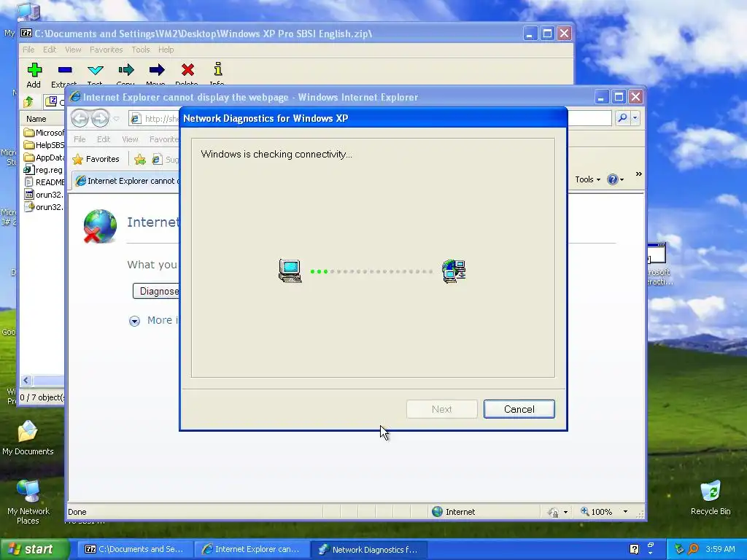Image resolution: width=747 pixels, height=560 pixels.
Task: Open the IE search provider dropdown
Action: [635, 118]
